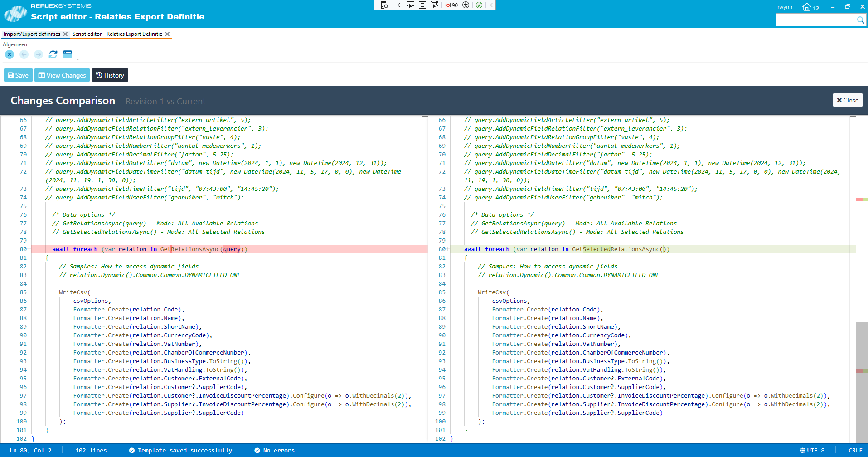Click the error counter showing 90
Screen dimensions: 868x457
[x=451, y=5]
